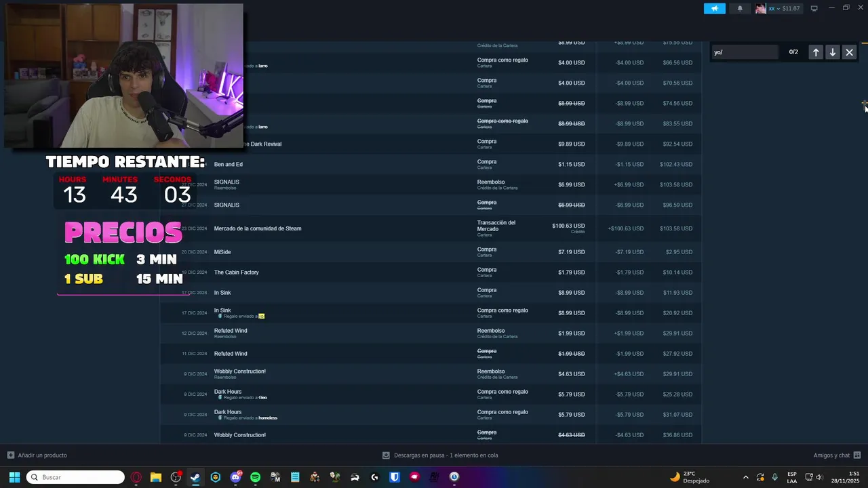
Task: Close the find-in-page bar
Action: (849, 52)
